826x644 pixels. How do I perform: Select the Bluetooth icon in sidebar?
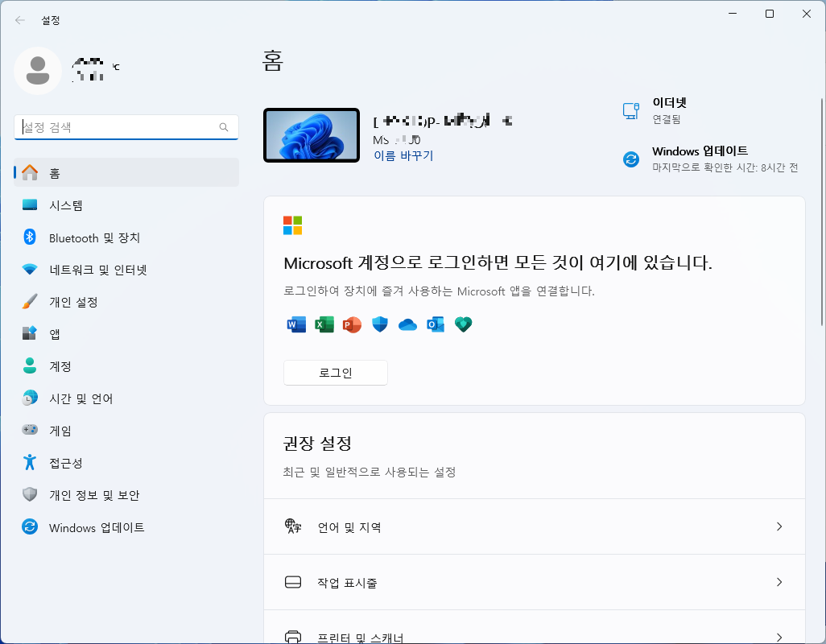[30, 237]
